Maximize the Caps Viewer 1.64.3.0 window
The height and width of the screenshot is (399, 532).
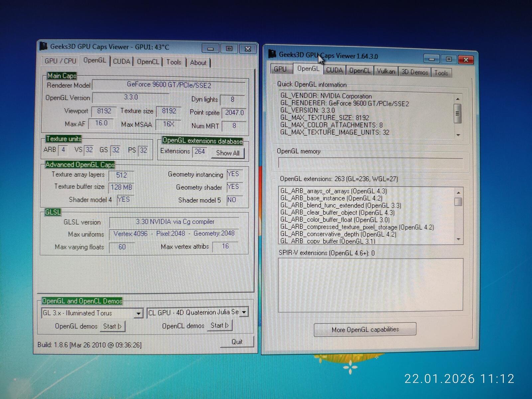click(x=449, y=60)
